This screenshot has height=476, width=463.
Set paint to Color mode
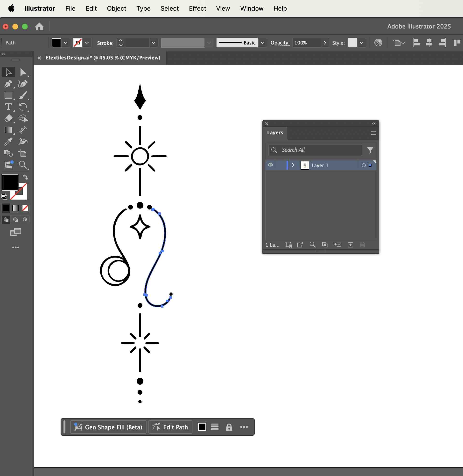pyautogui.click(x=6, y=208)
